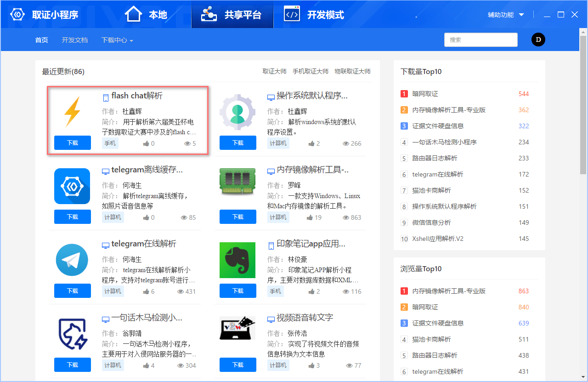The image size is (588, 382).
Task: Switch to the 开发模式 tab
Action: (x=314, y=15)
